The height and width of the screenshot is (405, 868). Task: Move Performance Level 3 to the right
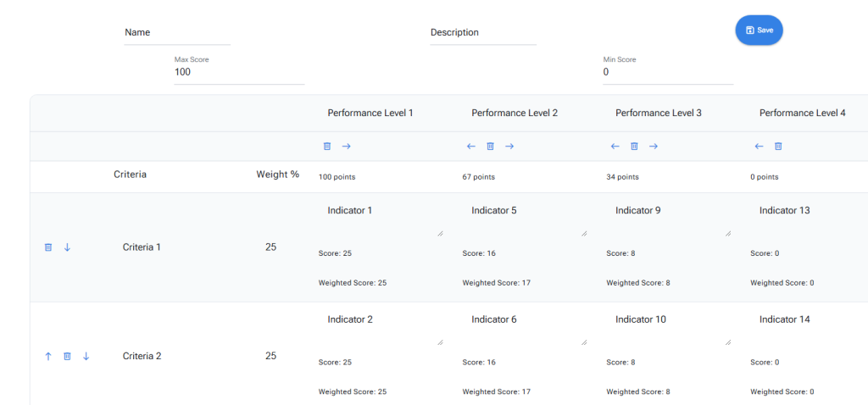[x=653, y=147]
